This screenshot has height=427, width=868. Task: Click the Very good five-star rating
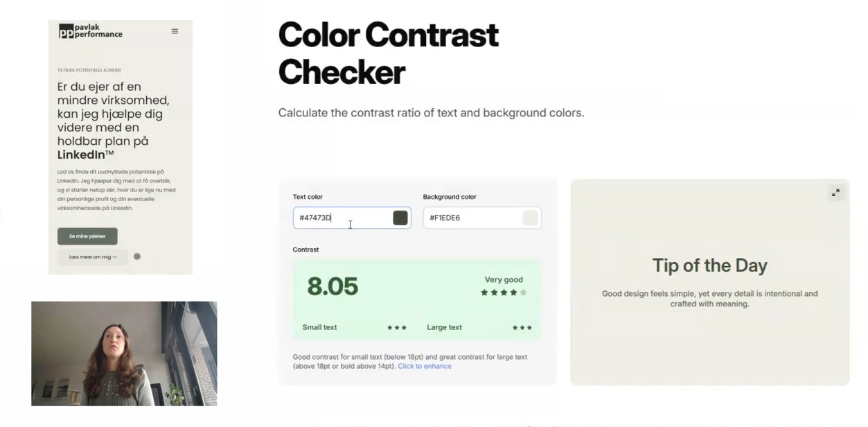coord(504,293)
